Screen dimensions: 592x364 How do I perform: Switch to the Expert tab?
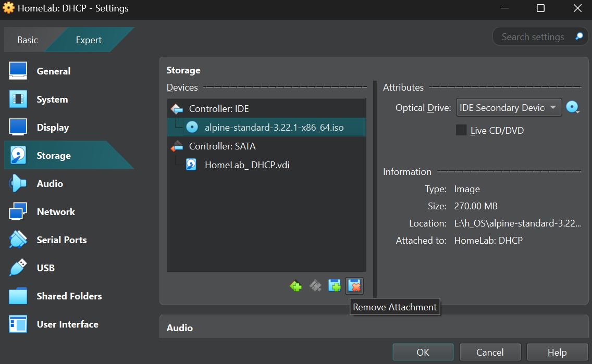(x=89, y=40)
